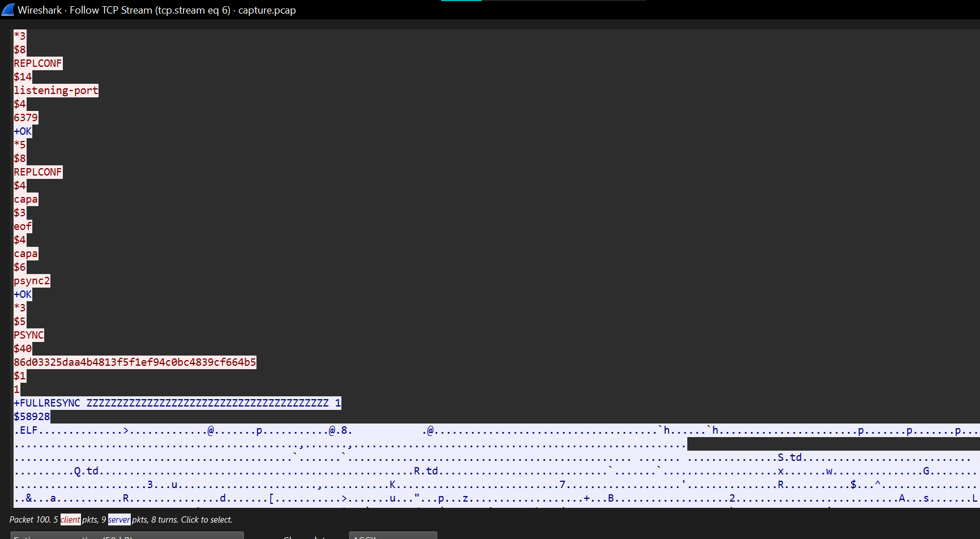Click the blue 'server' label in the status line
Screen dimensions: 980x539
click(119, 520)
